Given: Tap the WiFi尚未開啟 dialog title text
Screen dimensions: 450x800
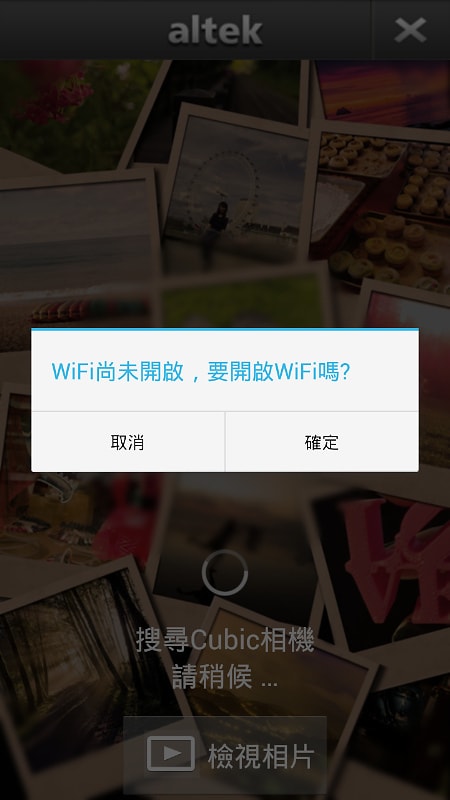Looking at the screenshot, I should click(x=201, y=372).
